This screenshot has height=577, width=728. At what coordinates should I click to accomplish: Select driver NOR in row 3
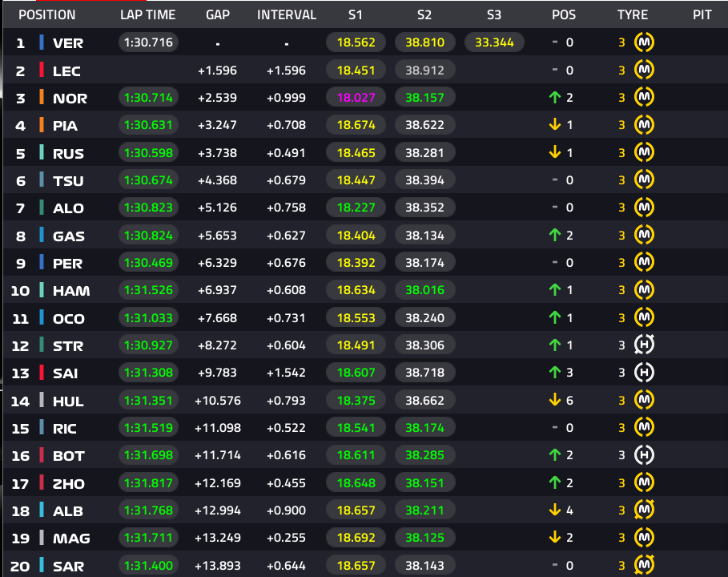tap(70, 99)
